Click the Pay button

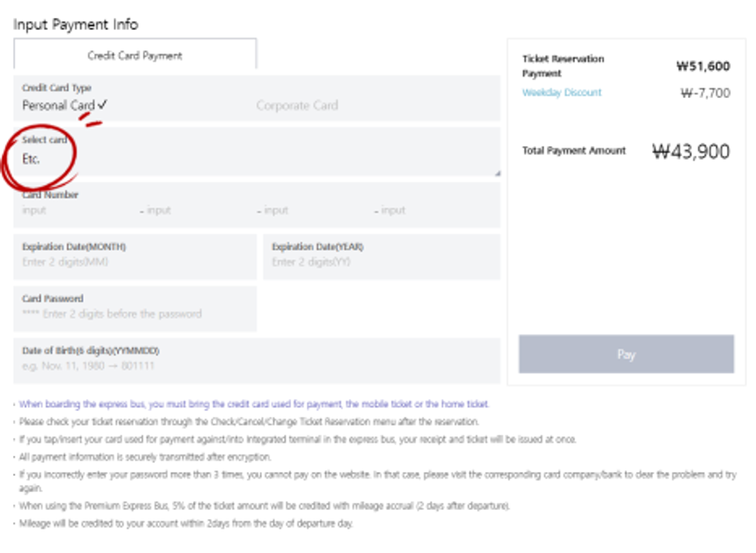click(626, 354)
